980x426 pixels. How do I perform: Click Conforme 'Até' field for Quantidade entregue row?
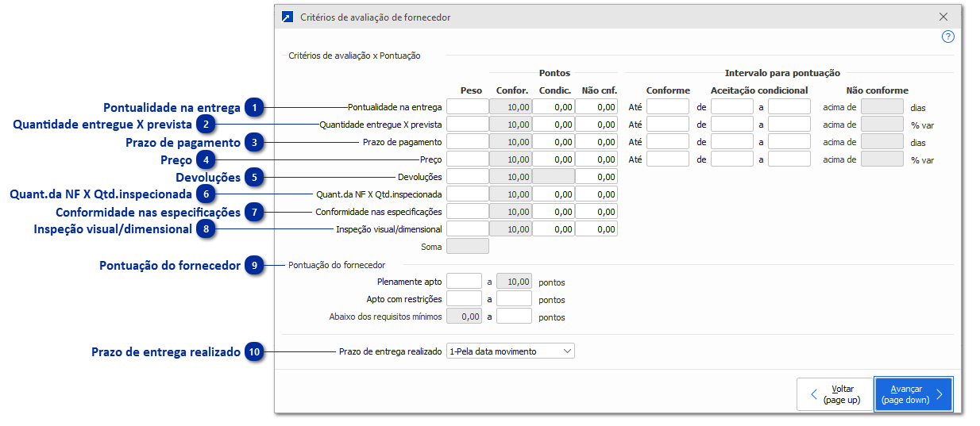tap(668, 124)
